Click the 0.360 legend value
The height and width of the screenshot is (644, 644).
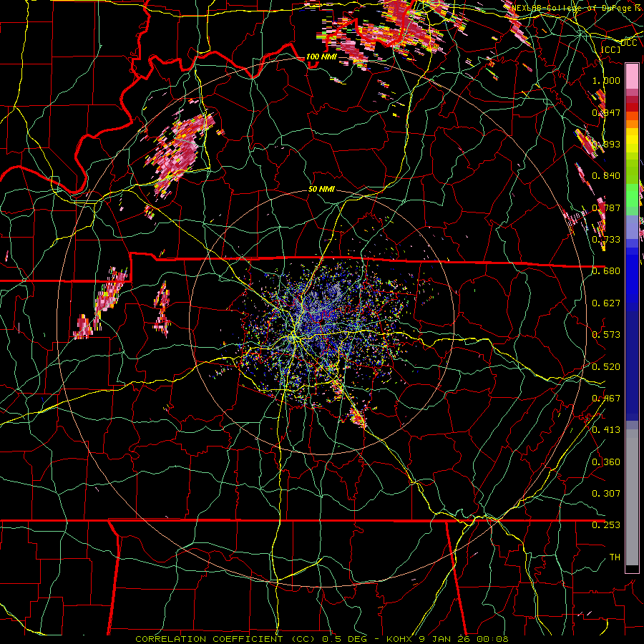point(606,462)
